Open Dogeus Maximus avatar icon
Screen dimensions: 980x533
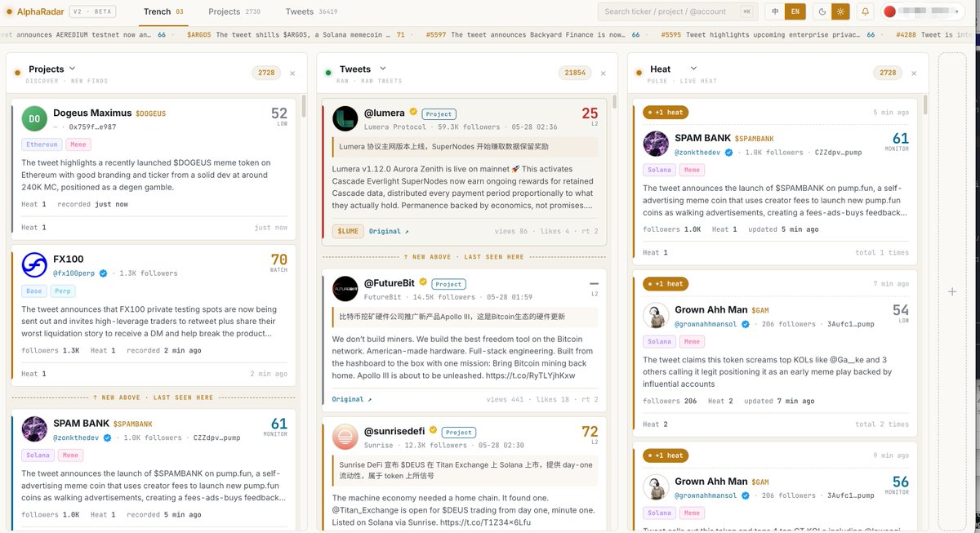(x=34, y=118)
